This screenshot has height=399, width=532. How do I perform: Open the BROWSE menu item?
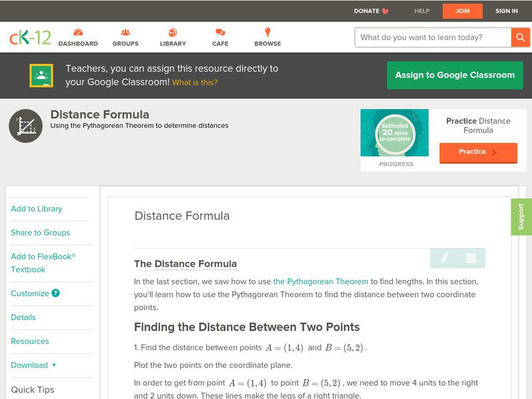point(268,44)
